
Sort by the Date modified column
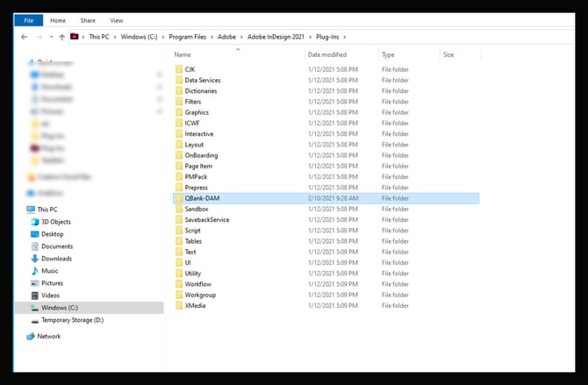pyautogui.click(x=328, y=54)
